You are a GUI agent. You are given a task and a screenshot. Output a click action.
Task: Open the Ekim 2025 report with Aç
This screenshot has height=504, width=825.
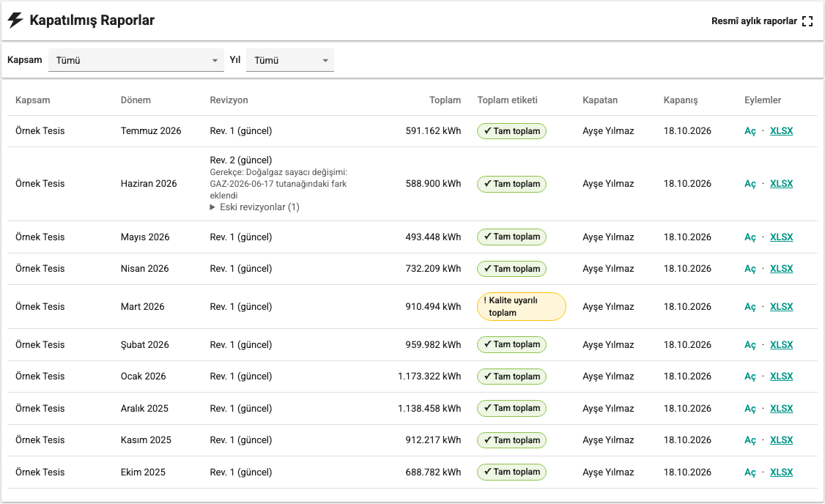750,472
